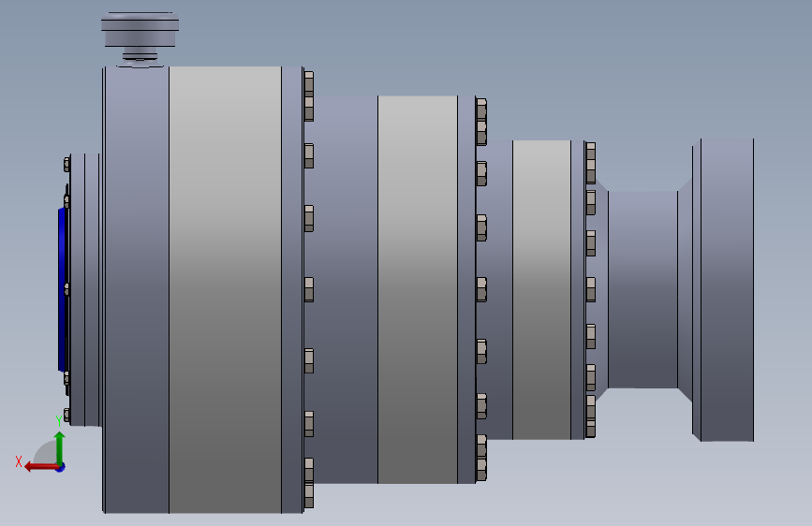Select the blue end cover on the model
Screen dimensions: 812x526
62,289
